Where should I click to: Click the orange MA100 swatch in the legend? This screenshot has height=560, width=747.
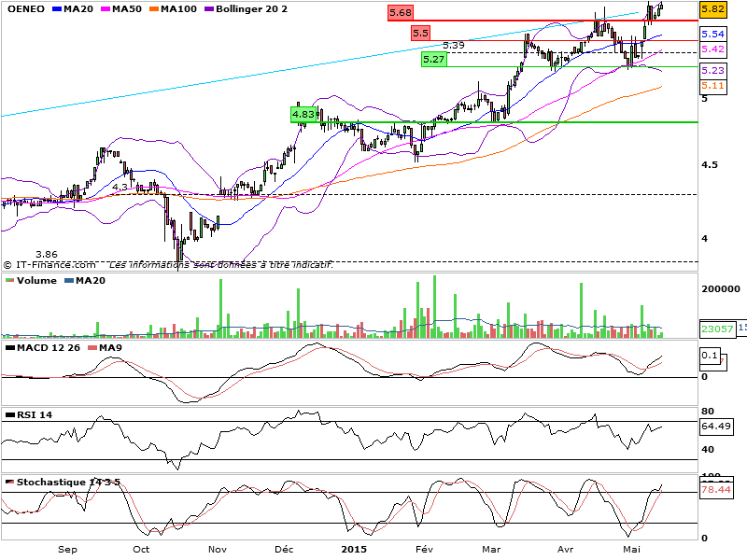[154, 9]
